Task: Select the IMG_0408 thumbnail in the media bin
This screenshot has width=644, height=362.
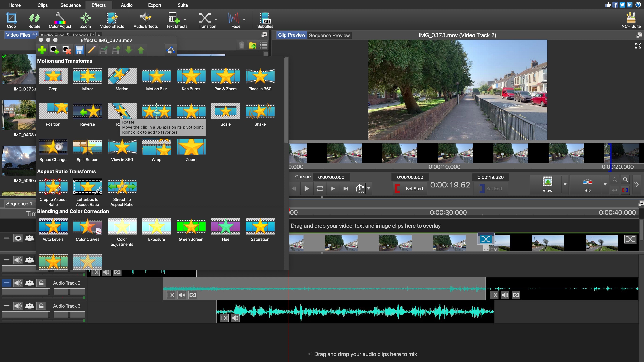Action: 19,115
